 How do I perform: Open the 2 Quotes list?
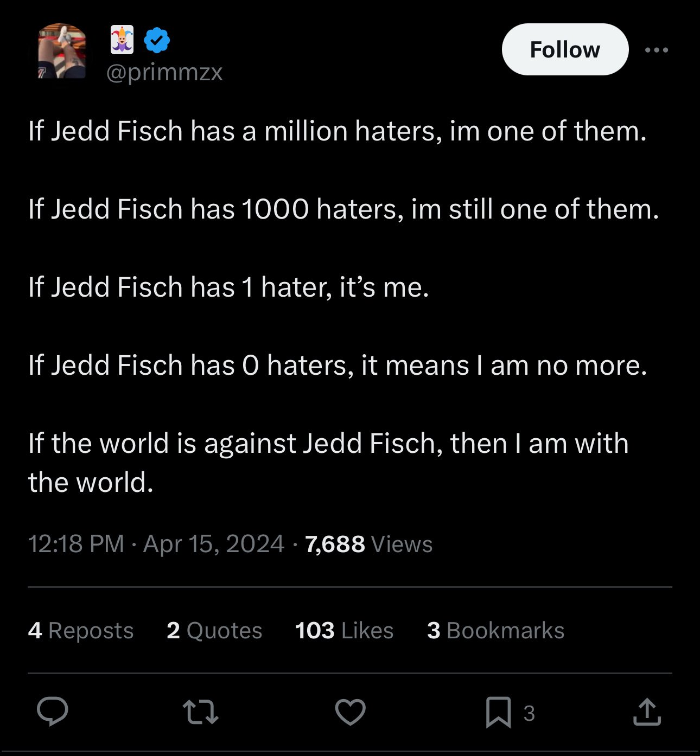pyautogui.click(x=214, y=631)
